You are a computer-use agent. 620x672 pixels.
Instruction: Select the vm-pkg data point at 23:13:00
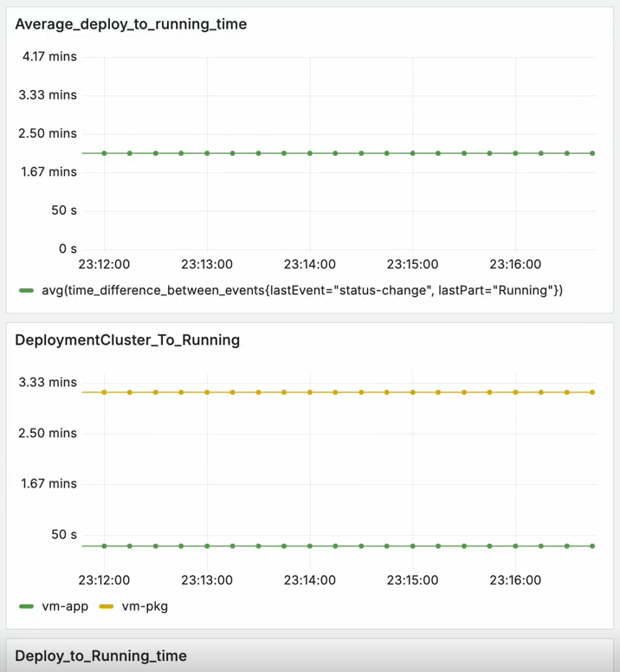click(x=207, y=392)
